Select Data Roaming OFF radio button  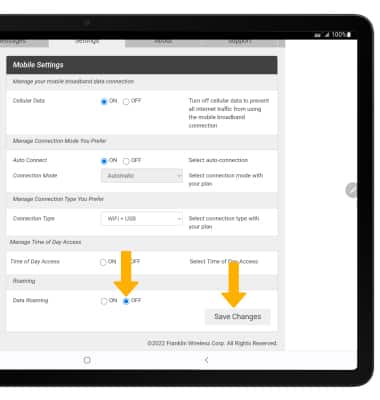point(126,301)
